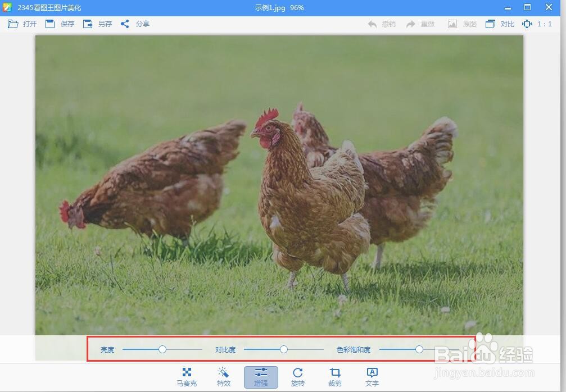
Task: Compare before and after with 对比
Action: tap(500, 24)
